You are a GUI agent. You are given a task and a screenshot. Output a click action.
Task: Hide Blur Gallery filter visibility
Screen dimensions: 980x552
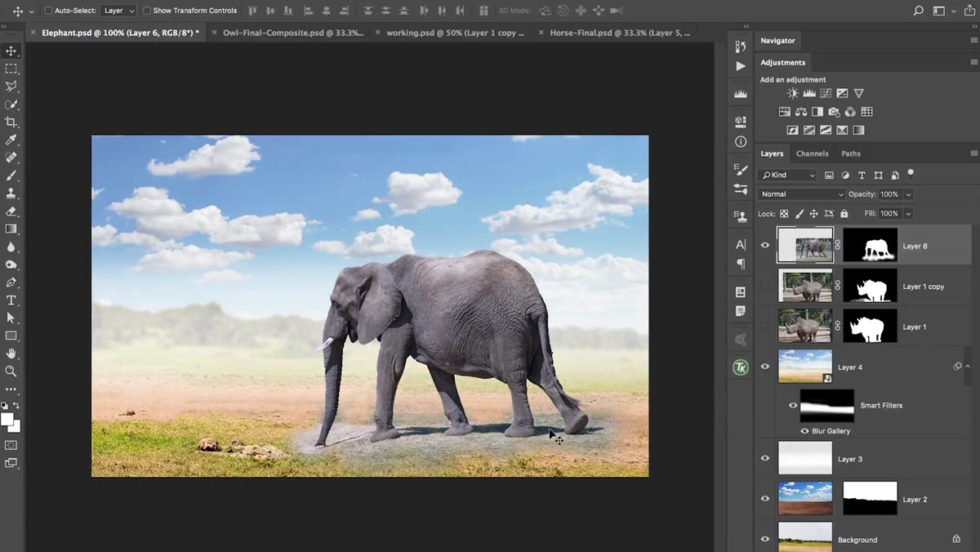coord(804,430)
